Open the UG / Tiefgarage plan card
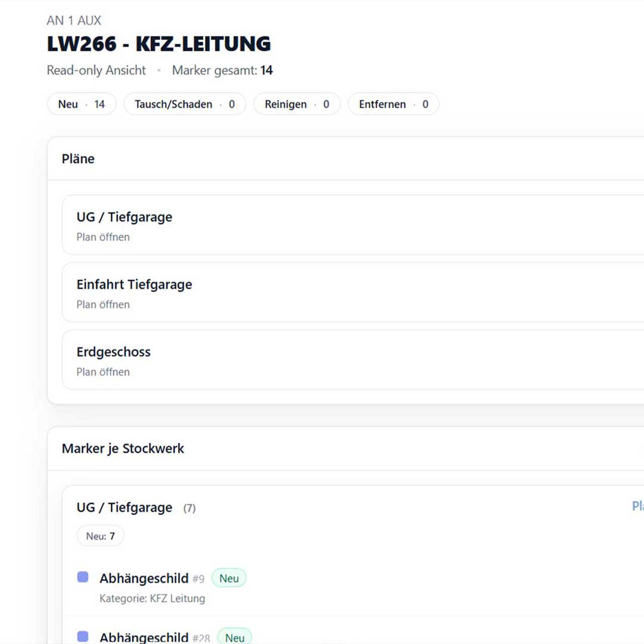Screen dimensions: 644x644 [353, 225]
